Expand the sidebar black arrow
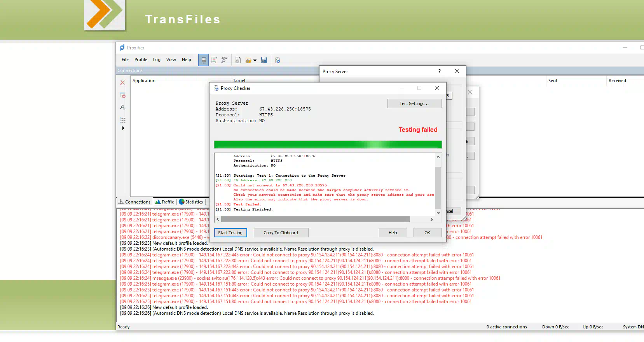The image size is (644, 342). click(x=123, y=128)
